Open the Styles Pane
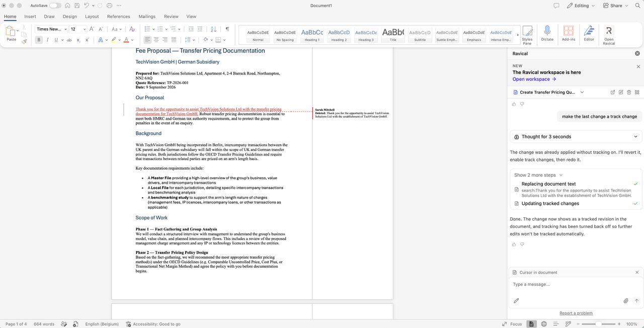 pos(527,35)
